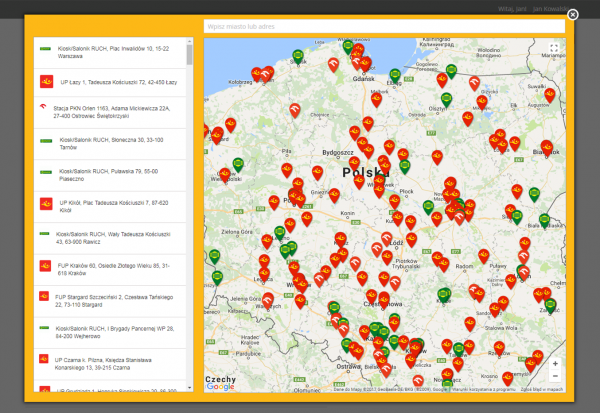Click the Poczta icon beside UP Łazy 1
Viewport: 600px width, 413px height.
[45, 80]
